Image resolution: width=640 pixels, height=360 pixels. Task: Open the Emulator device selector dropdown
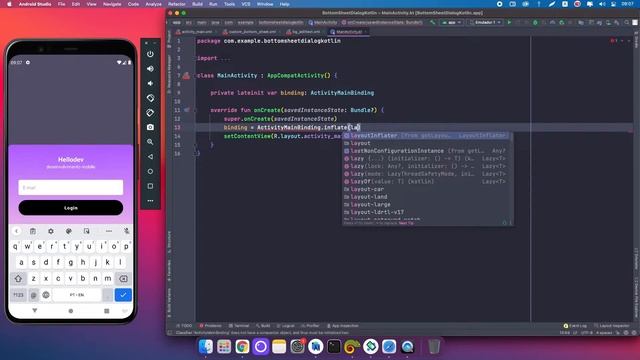pyautogui.click(x=485, y=22)
